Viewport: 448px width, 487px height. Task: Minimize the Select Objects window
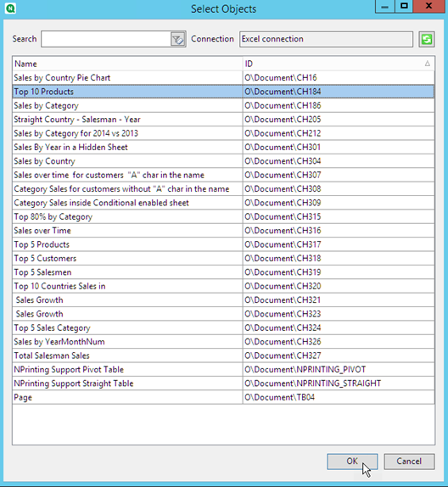tap(384, 6)
